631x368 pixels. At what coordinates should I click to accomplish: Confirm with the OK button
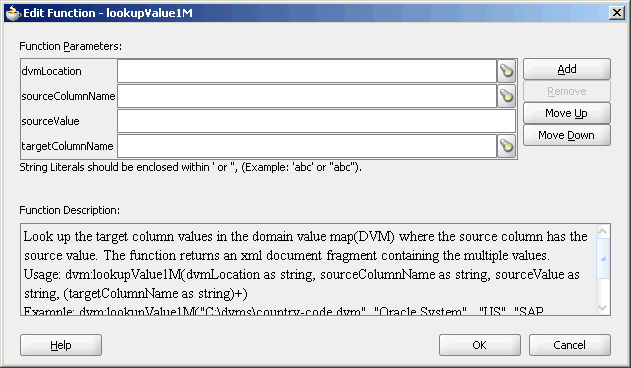tap(480, 345)
